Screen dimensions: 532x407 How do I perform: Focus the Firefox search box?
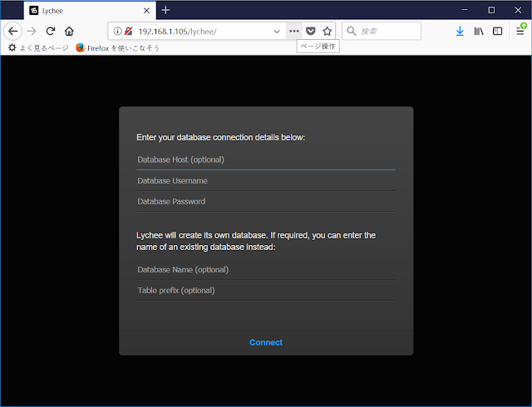point(382,32)
